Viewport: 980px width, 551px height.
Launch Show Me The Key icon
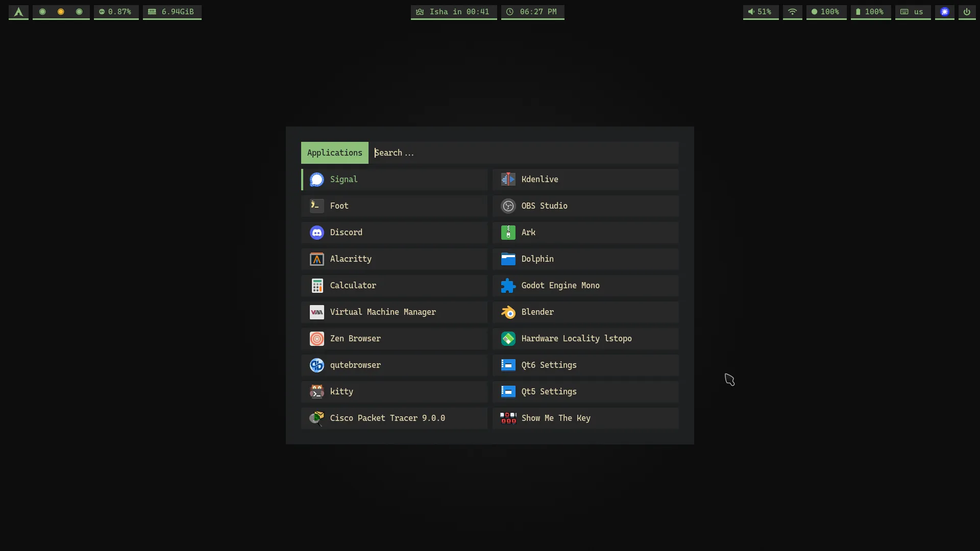508,418
